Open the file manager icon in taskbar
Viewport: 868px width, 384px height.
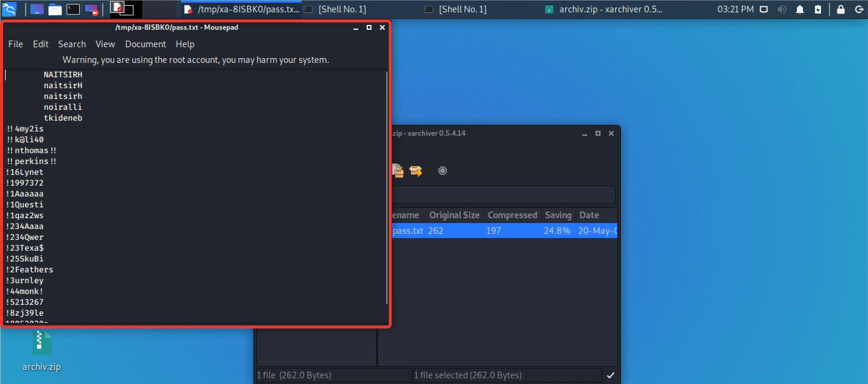pos(55,9)
